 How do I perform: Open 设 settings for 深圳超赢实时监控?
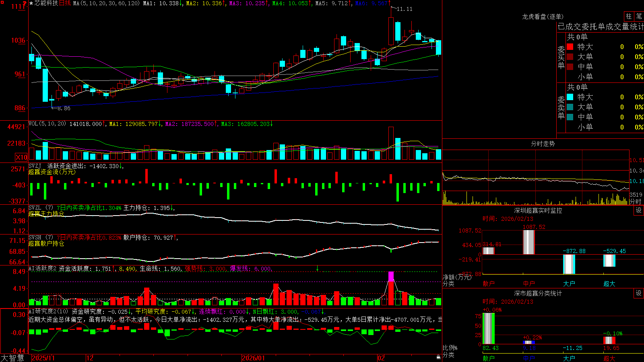click(x=639, y=210)
